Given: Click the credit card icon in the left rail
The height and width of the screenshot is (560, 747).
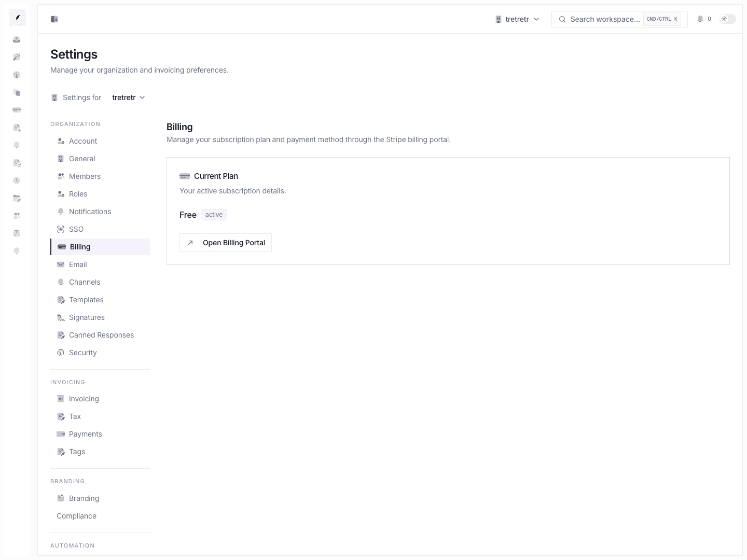Looking at the screenshot, I should (17, 110).
